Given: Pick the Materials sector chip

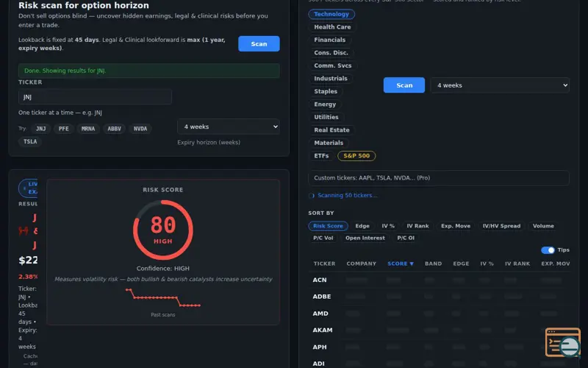Looking at the screenshot, I should click(329, 143).
